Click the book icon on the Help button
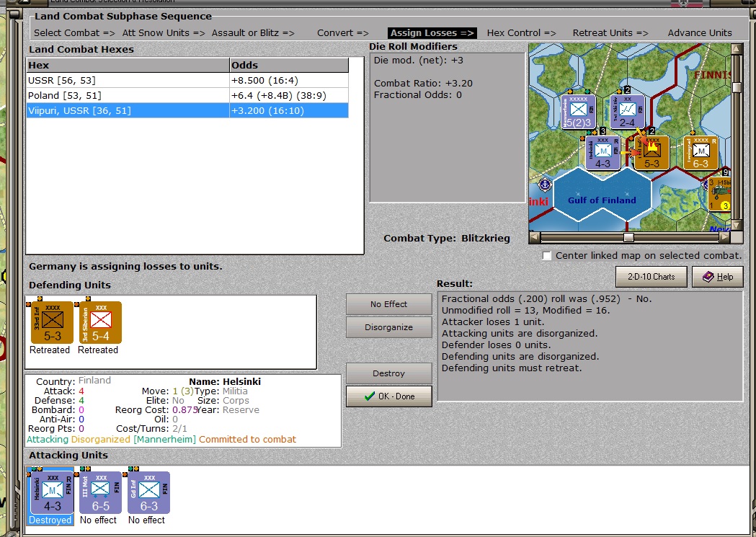Viewport: 756px width, 537px height. point(707,277)
